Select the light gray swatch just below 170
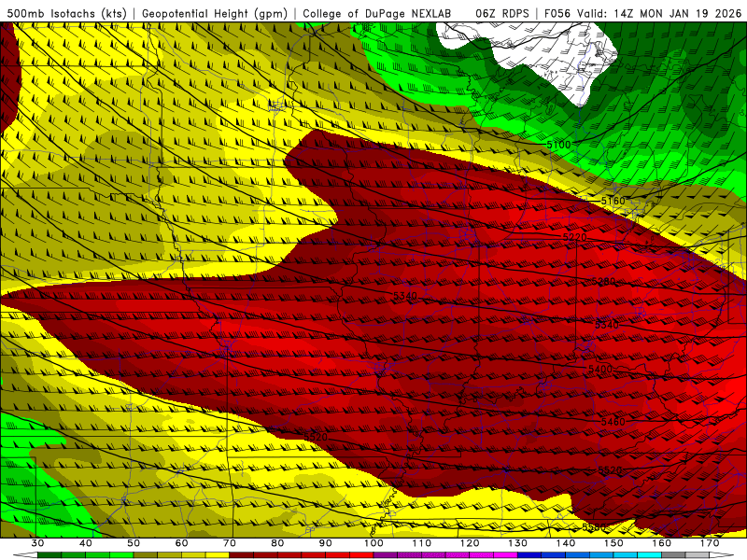 (698, 555)
